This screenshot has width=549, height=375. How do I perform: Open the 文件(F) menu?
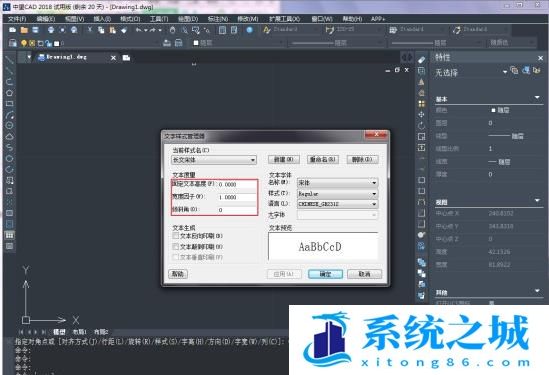click(x=16, y=19)
